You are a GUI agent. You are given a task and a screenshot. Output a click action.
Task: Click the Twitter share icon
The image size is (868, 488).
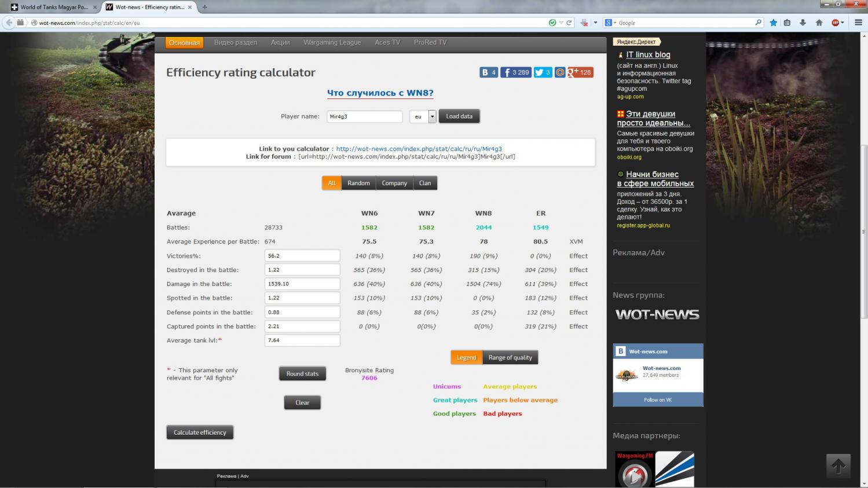tap(539, 72)
